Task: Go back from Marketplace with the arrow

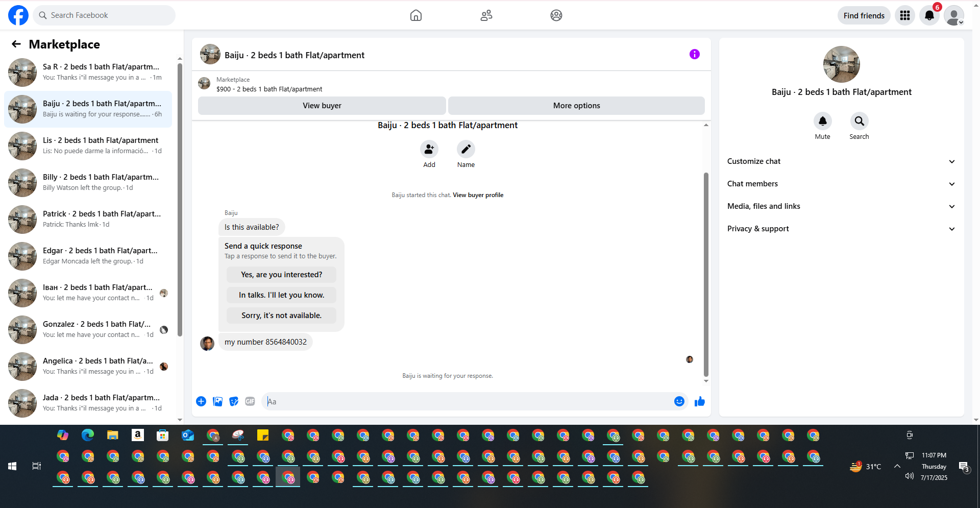Action: 16,44
